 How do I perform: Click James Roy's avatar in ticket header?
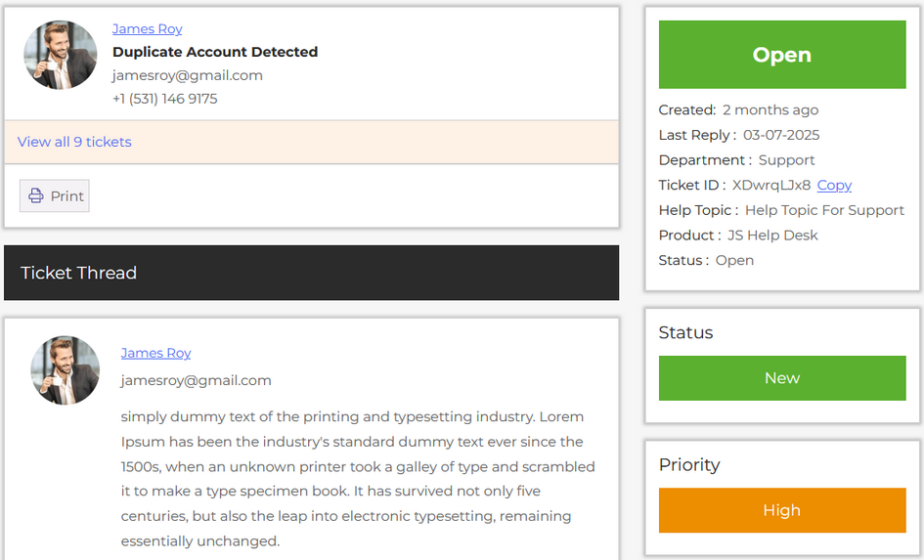click(61, 55)
